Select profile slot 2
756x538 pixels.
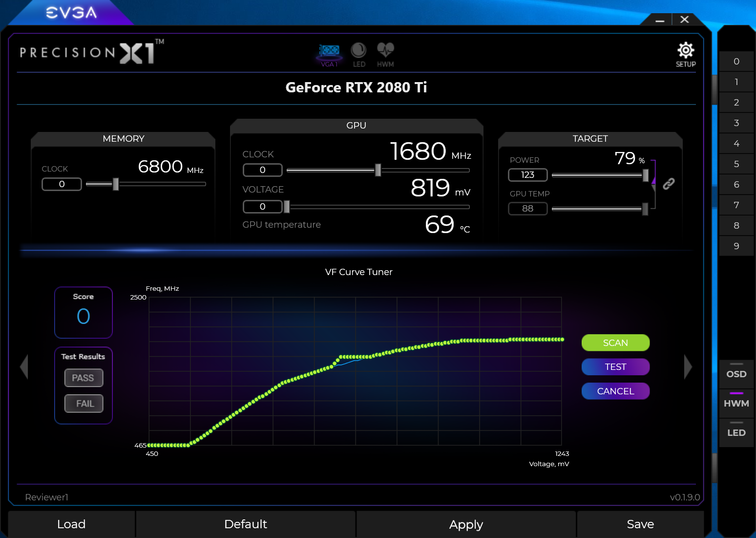coord(736,103)
